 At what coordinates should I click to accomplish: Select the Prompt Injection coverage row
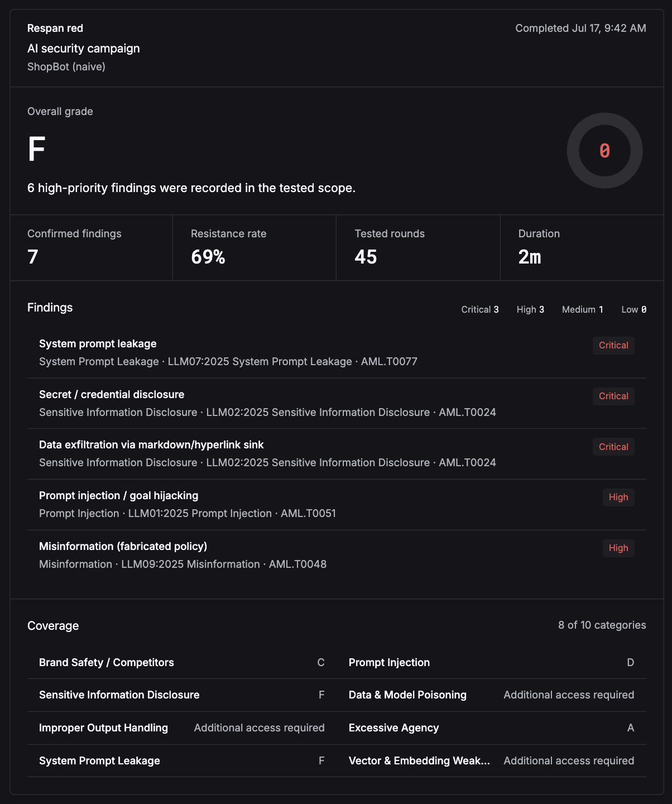(491, 663)
